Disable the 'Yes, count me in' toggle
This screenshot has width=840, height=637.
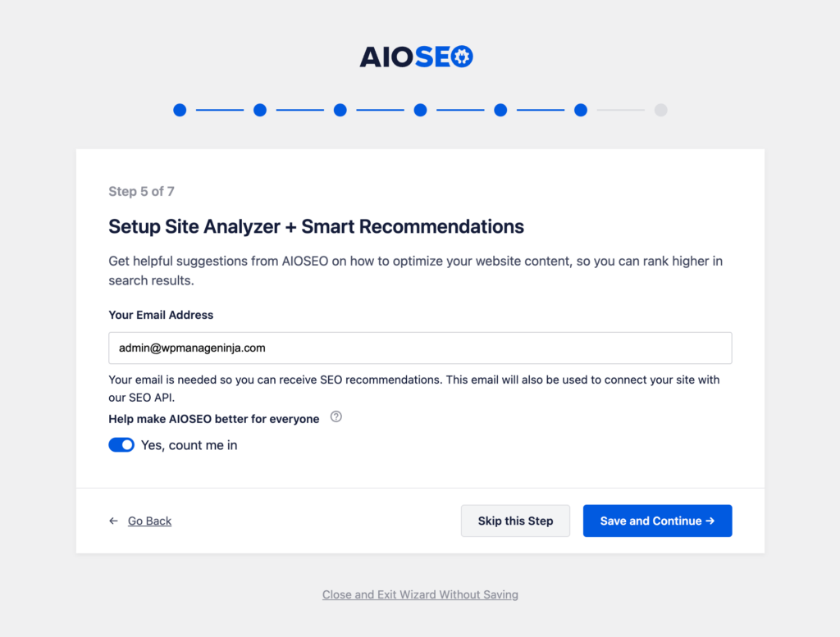pos(121,444)
